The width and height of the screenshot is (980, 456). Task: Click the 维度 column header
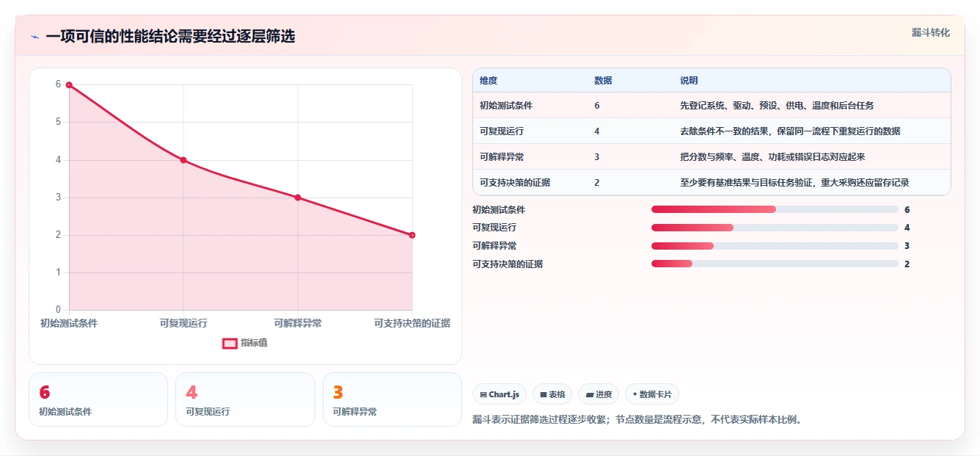[489, 80]
